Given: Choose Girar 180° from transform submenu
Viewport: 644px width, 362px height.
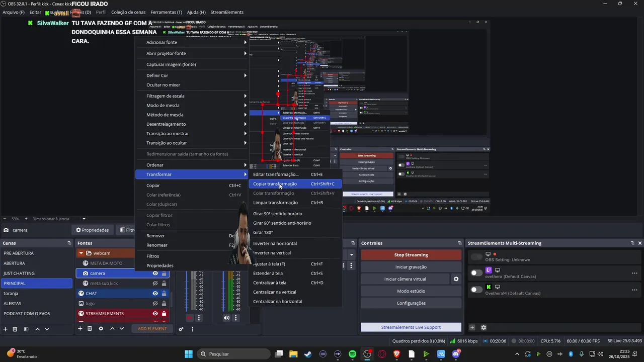Looking at the screenshot, I should [x=295, y=232].
